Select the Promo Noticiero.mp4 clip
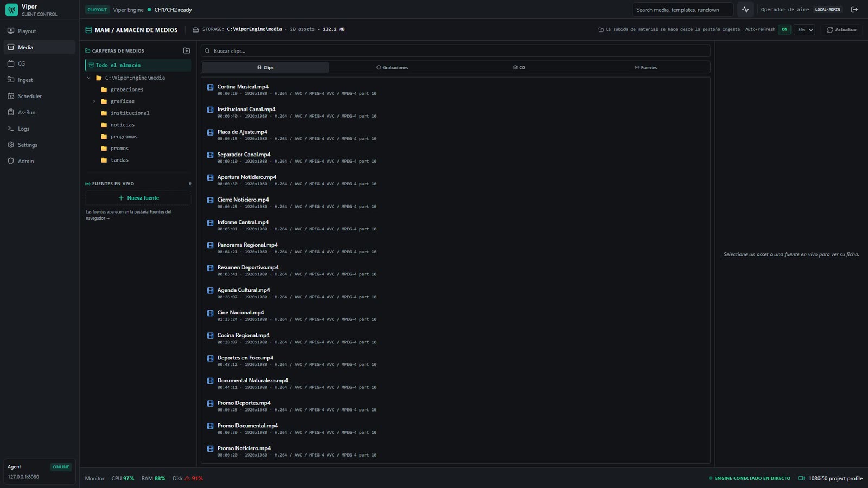The width and height of the screenshot is (868, 488). (x=456, y=451)
